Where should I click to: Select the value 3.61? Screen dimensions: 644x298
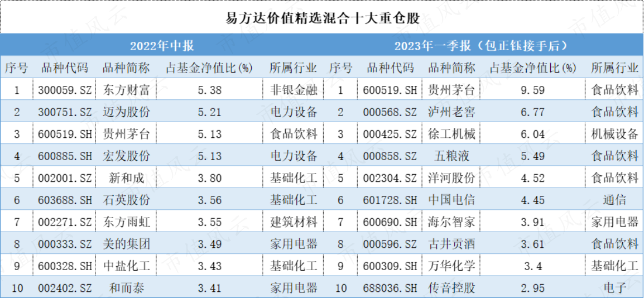point(533,244)
